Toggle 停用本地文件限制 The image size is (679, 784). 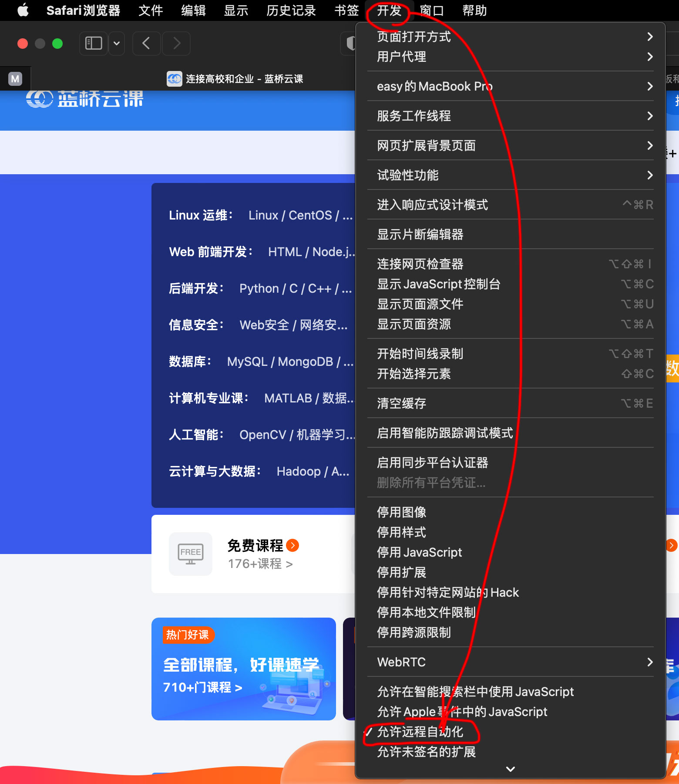[511, 612]
